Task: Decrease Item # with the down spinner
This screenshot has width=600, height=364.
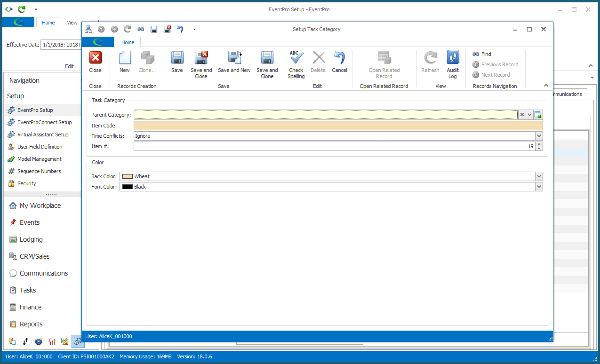Action: click(x=539, y=149)
